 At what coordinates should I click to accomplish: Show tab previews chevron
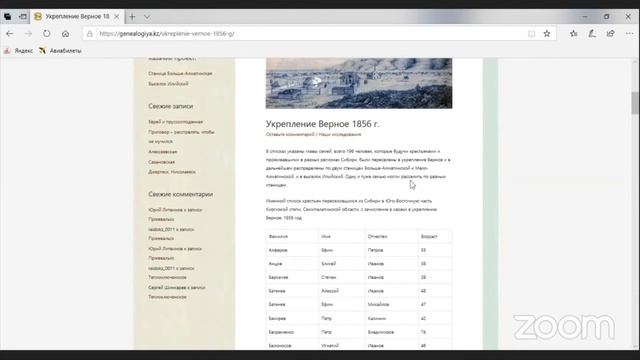(x=147, y=17)
